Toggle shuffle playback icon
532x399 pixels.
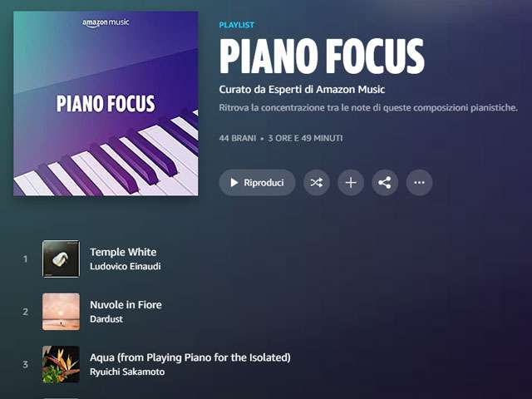(316, 183)
